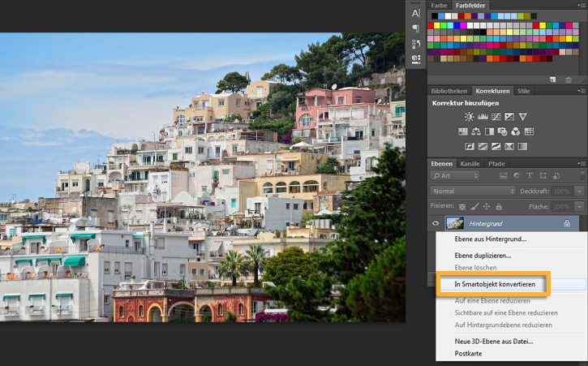
Task: Add a Color Balance adjustment
Action: [476, 131]
